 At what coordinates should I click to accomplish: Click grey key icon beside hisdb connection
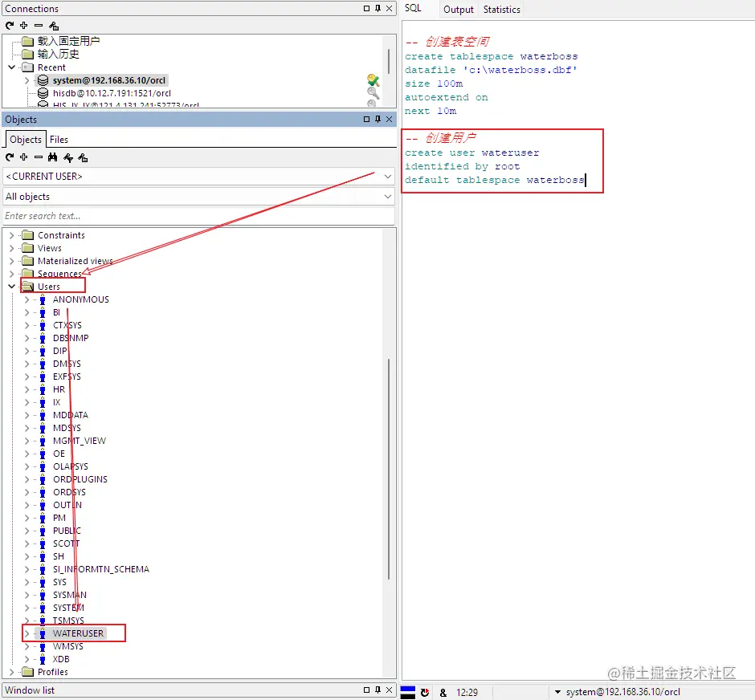pyautogui.click(x=373, y=92)
